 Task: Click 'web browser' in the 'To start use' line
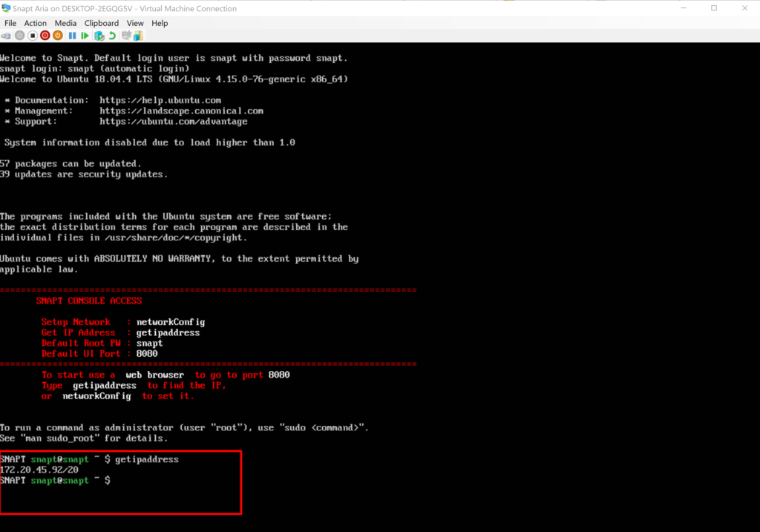tap(154, 375)
